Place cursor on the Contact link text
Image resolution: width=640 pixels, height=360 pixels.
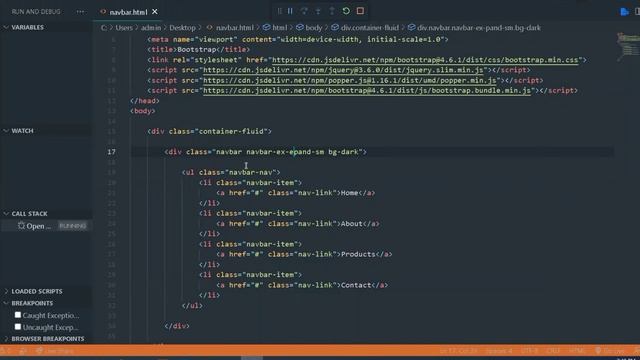356,285
